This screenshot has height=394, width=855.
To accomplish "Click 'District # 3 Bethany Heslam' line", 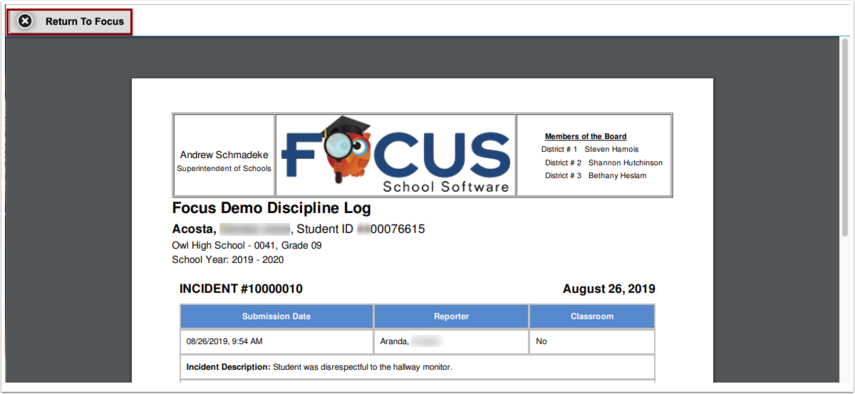I will 595,175.
